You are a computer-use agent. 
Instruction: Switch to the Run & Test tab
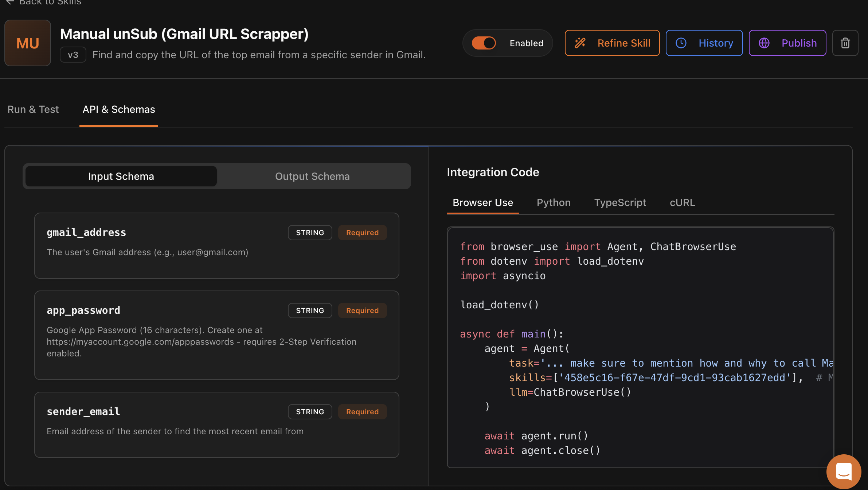(x=33, y=109)
